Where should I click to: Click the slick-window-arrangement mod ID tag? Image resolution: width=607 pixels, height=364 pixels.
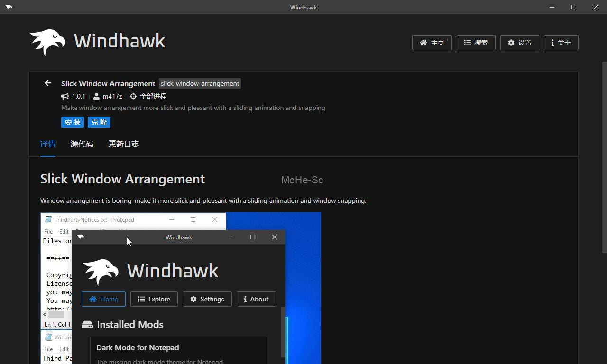[x=200, y=83]
